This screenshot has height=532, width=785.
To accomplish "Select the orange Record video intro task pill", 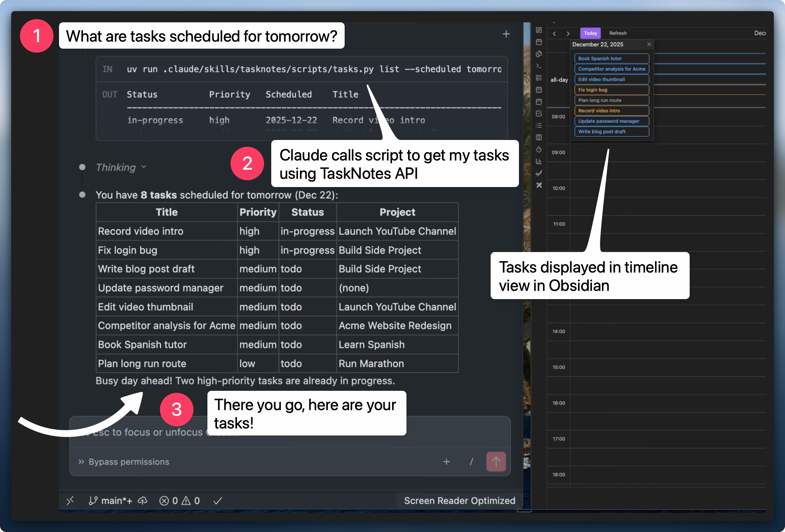I will pos(611,110).
